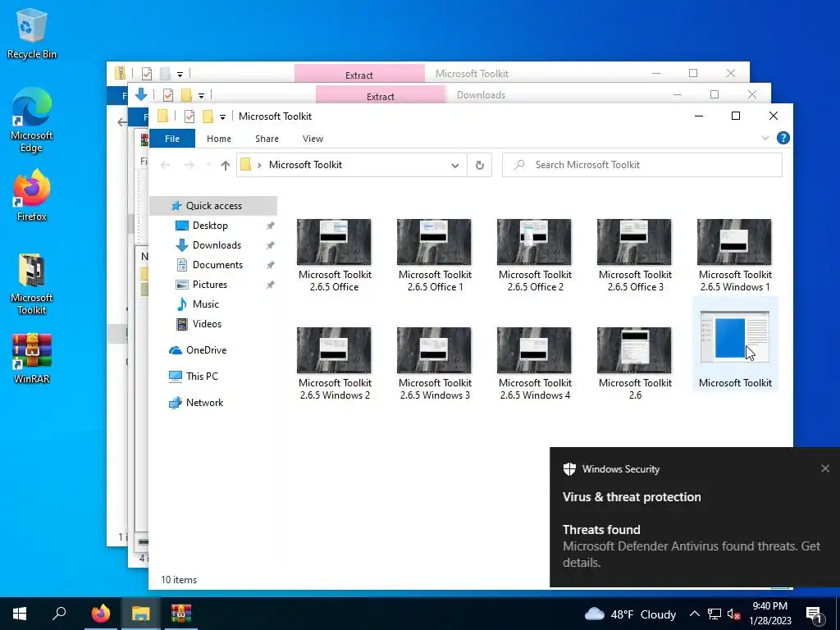Screen dimensions: 840x630
Task: Open Pictures in the navigation pane
Action: coord(209,285)
